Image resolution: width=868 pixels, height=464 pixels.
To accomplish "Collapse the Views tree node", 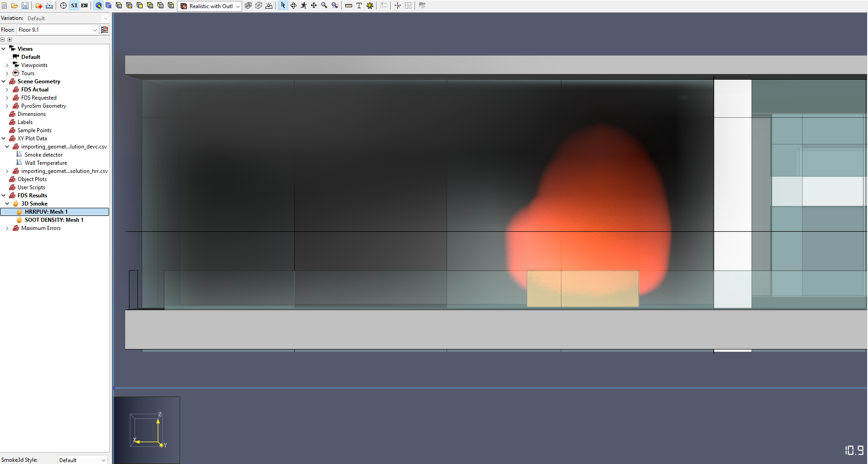I will tap(4, 49).
